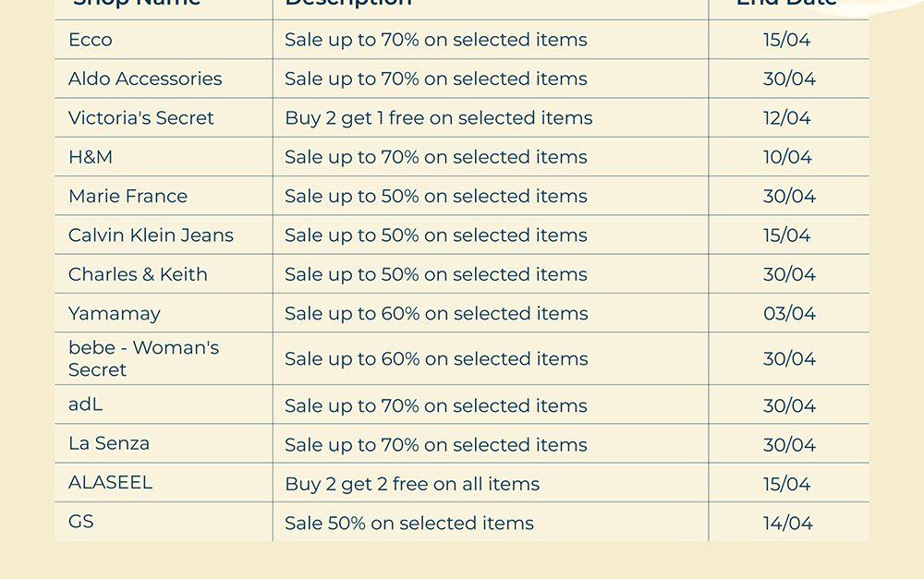Viewport: 924px width, 579px height.
Task: Click the Marie France shop name
Action: (128, 196)
